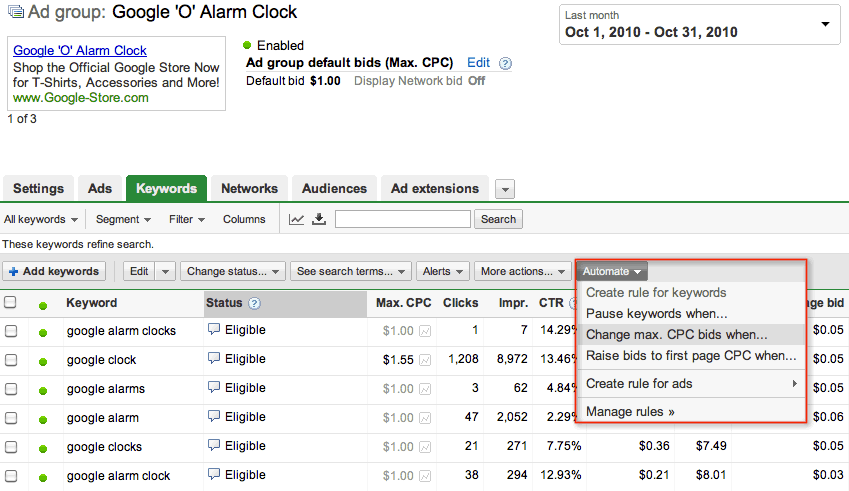The height and width of the screenshot is (491, 849).
Task: Click green status dot for google clocks
Action: point(43,449)
